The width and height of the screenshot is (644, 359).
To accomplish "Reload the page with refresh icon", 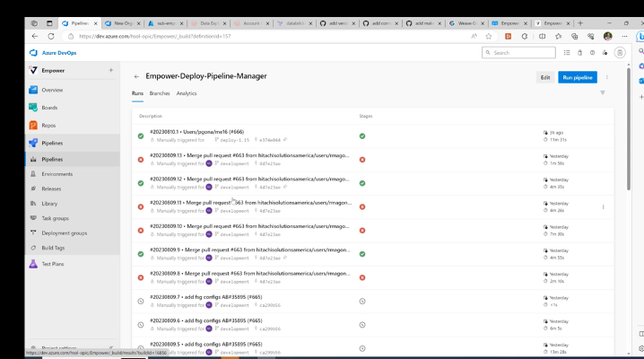I will tap(51, 36).
